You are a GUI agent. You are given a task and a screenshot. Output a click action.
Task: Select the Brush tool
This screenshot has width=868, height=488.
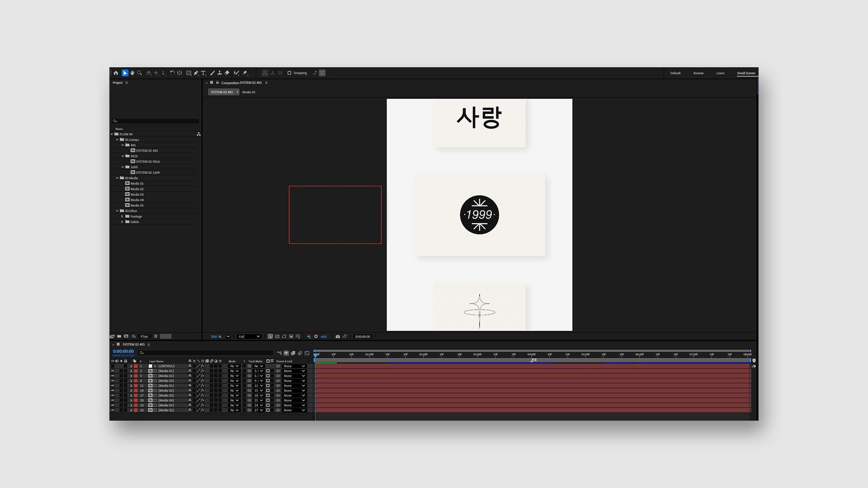[x=212, y=73]
